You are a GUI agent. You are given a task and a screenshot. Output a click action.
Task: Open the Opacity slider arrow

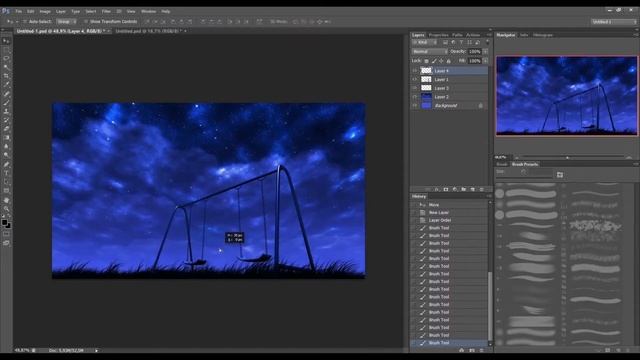485,51
